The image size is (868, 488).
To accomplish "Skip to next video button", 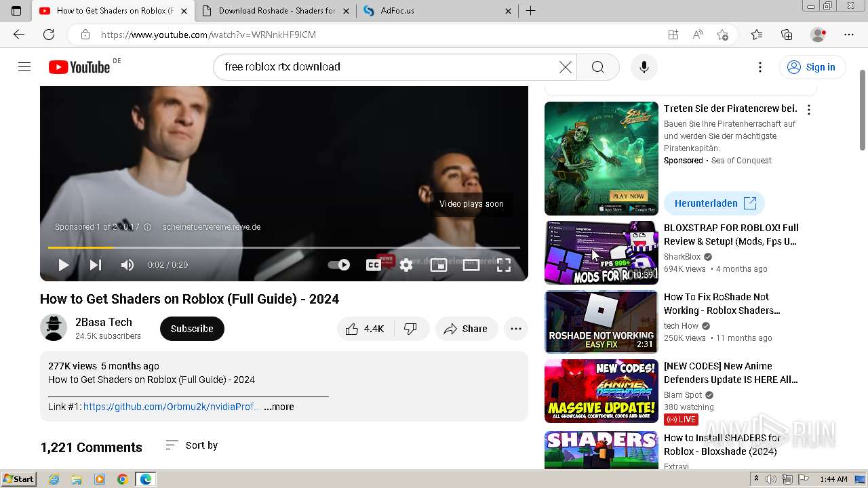I will point(96,265).
